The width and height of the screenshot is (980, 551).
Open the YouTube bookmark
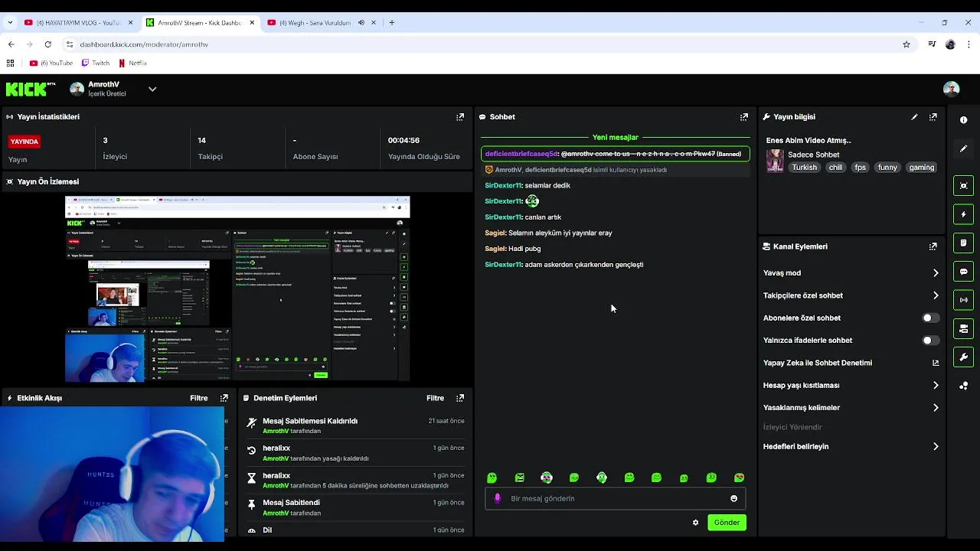point(51,64)
